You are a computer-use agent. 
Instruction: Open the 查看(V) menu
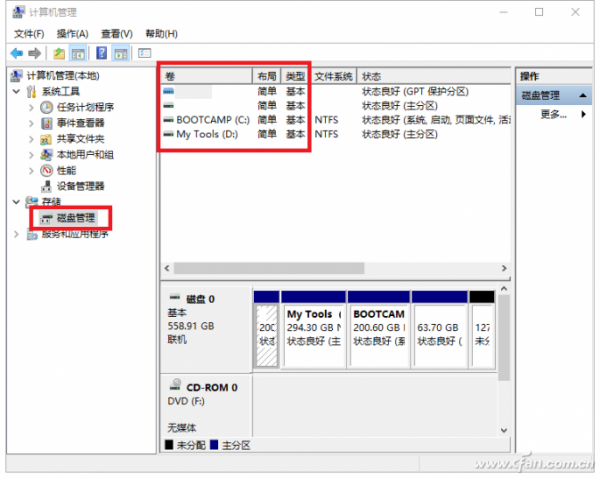pos(115,34)
